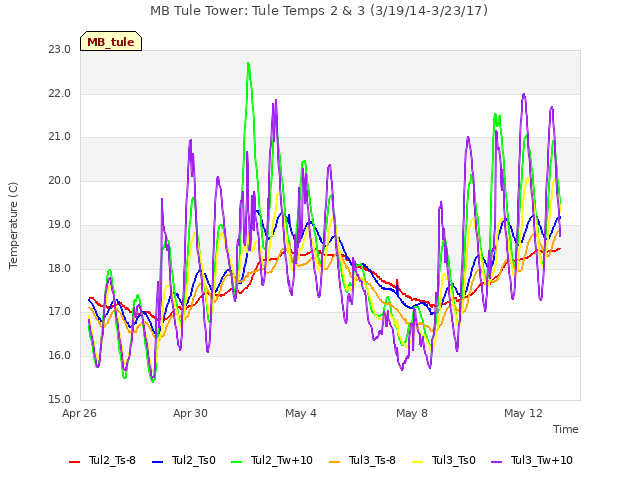Click the 16.0 y-axis tick label

60,356
